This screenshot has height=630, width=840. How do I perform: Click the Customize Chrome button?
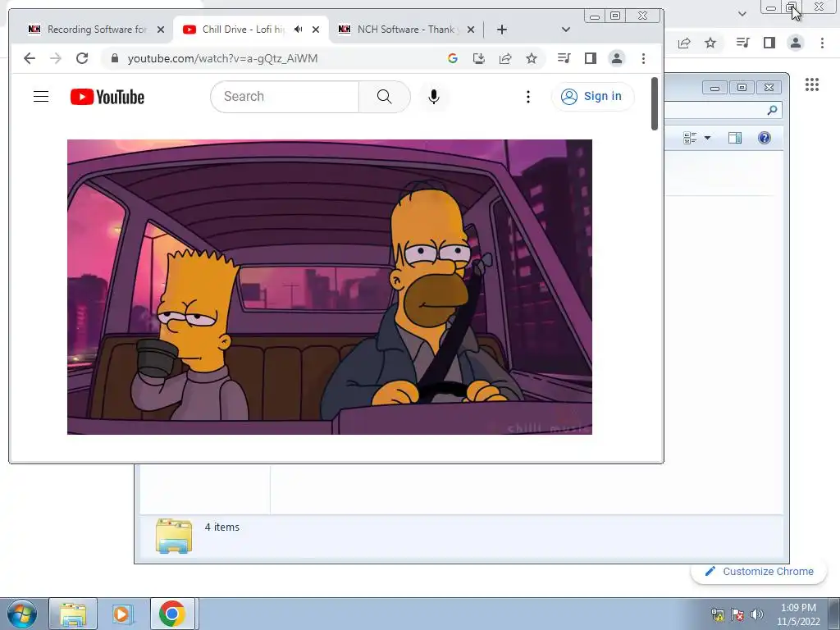point(760,571)
